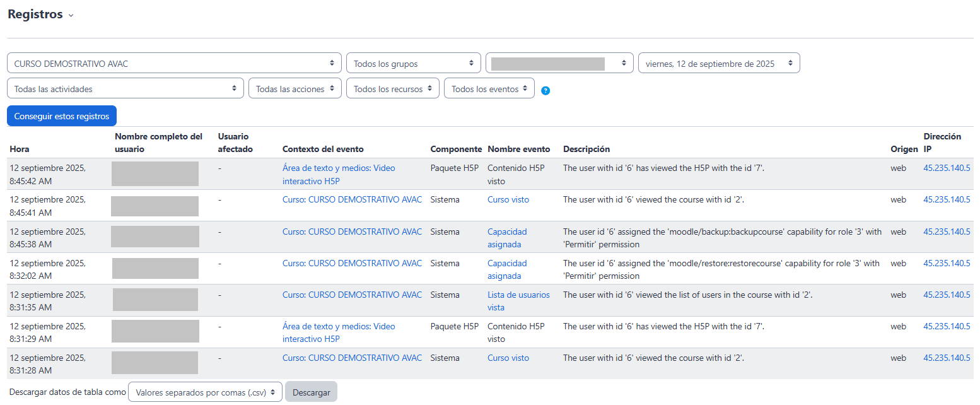Click Curso visto event link at 8:45:41
The width and height of the screenshot is (980, 405).
click(508, 199)
